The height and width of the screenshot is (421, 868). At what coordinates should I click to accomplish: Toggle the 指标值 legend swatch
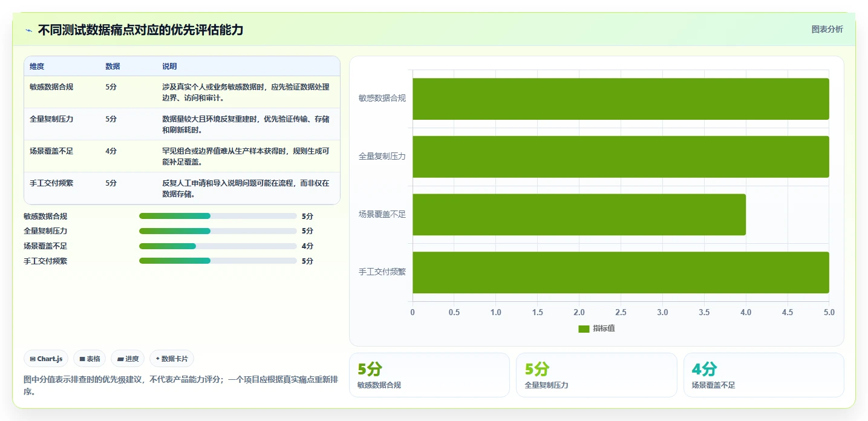584,328
